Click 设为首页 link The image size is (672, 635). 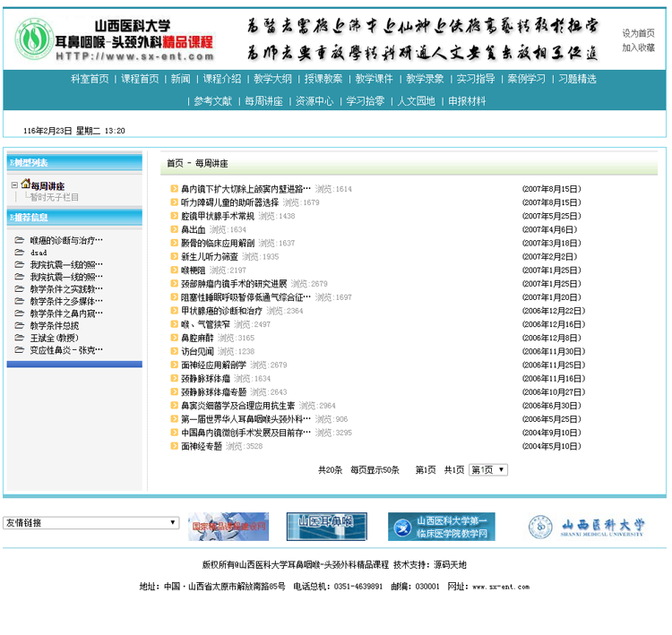[638, 33]
